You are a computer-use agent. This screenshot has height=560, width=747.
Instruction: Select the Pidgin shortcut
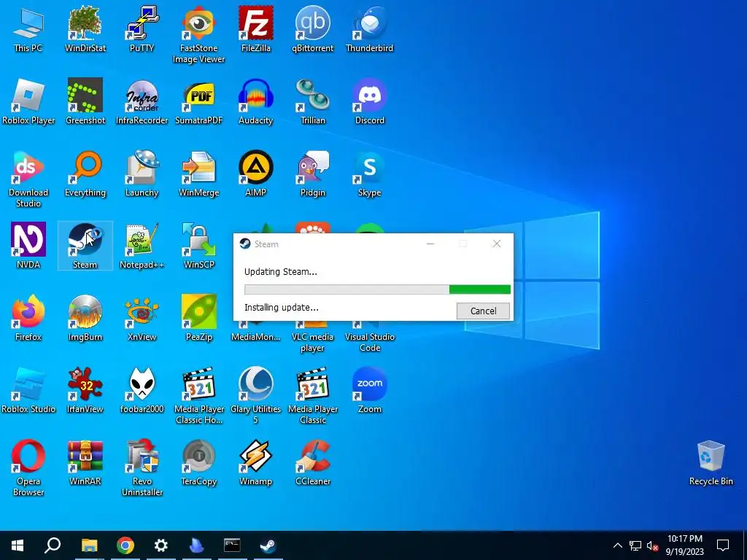[312, 174]
